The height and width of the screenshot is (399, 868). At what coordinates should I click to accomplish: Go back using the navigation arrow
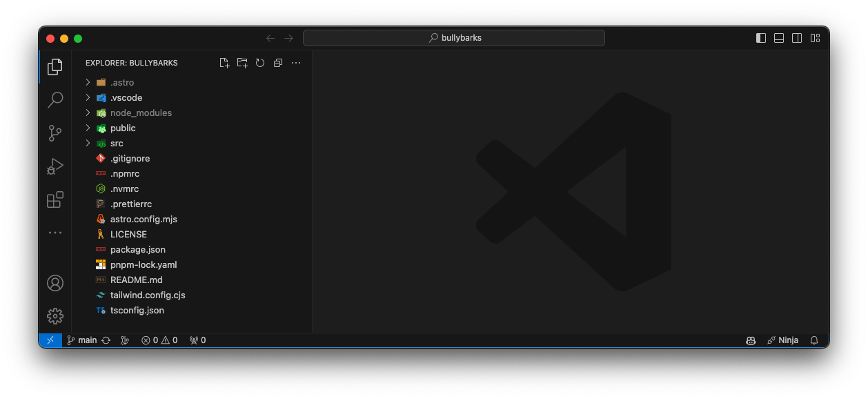pos(270,38)
